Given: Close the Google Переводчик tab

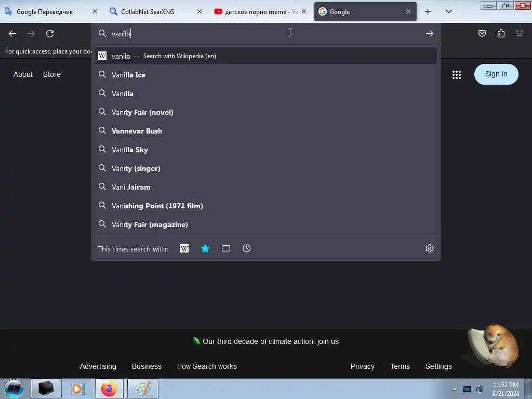Looking at the screenshot, I should coord(95,11).
